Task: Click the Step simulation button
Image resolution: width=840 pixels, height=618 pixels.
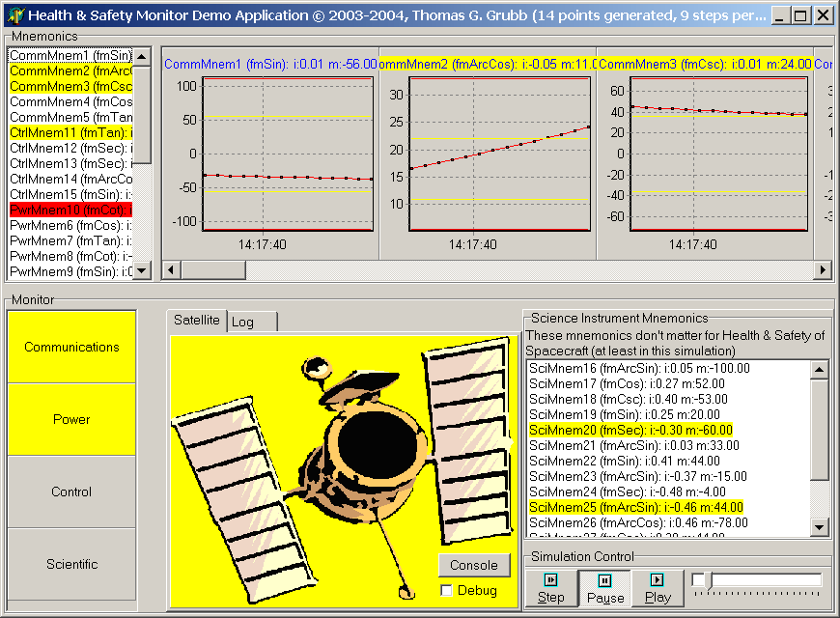Action: (x=551, y=588)
